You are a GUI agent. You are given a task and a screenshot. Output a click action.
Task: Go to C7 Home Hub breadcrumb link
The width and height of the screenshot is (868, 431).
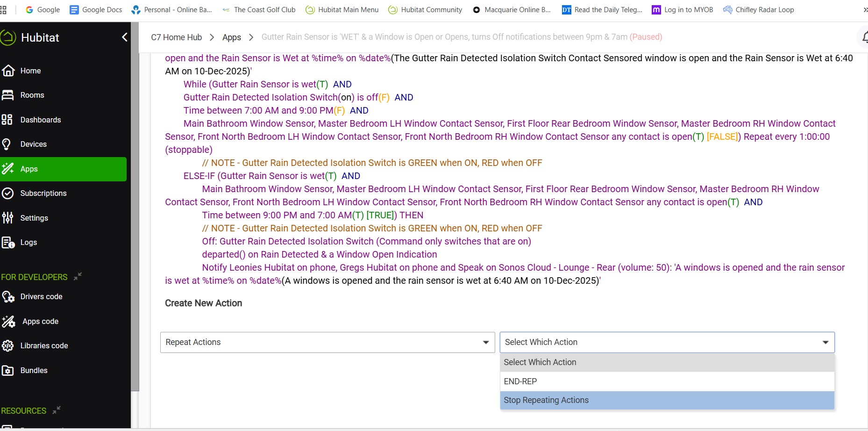coord(176,37)
